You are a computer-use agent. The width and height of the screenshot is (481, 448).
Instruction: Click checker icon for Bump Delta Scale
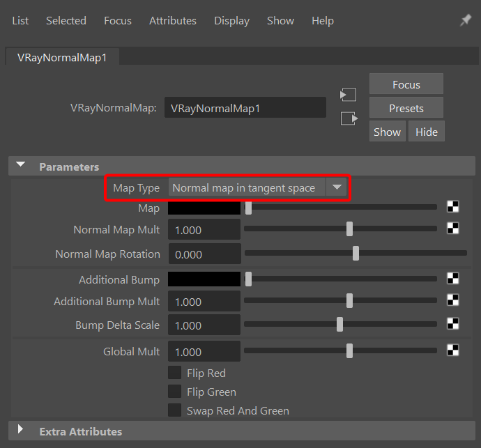tap(453, 324)
